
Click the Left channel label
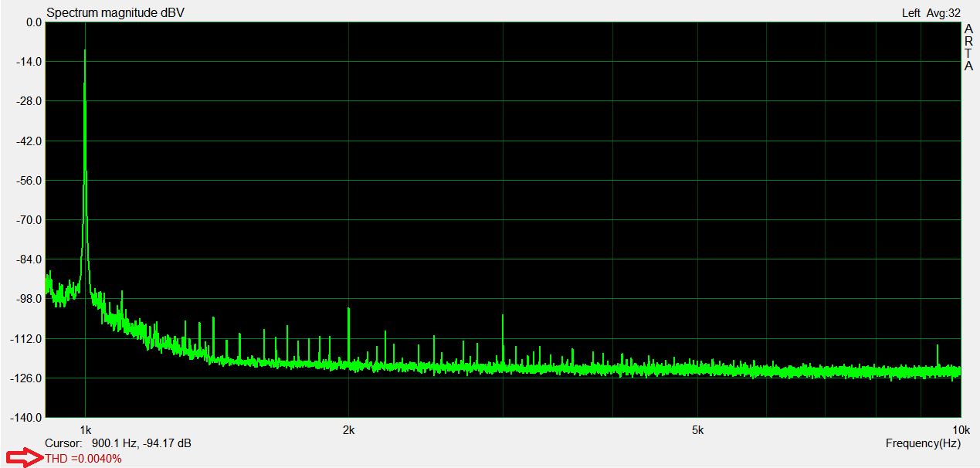(911, 13)
